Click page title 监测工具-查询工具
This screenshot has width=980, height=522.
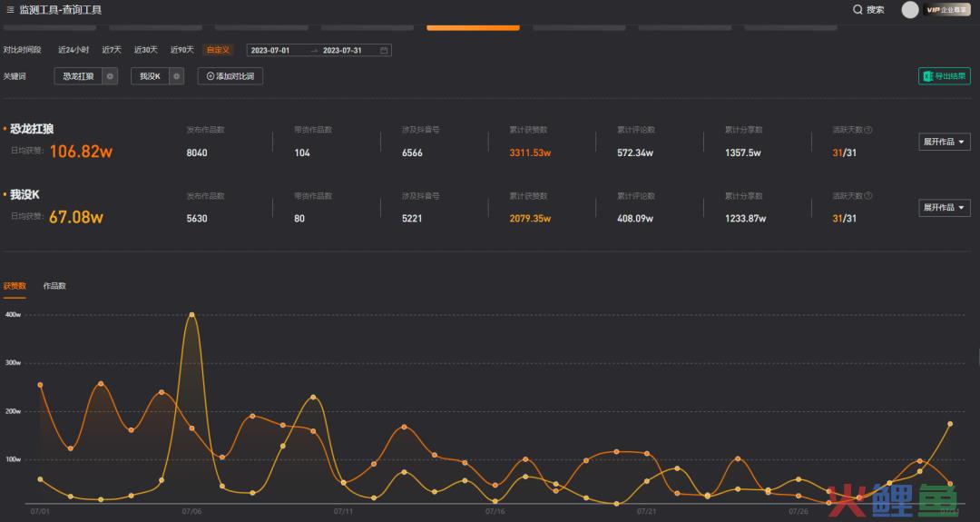point(61,9)
